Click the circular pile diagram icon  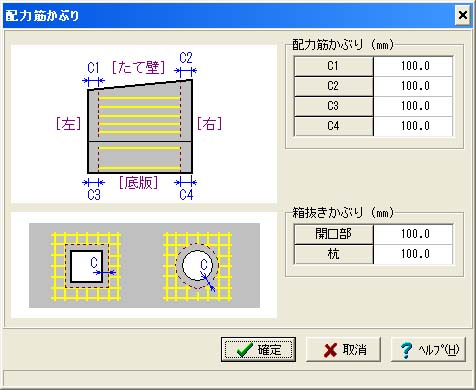pos(197,266)
